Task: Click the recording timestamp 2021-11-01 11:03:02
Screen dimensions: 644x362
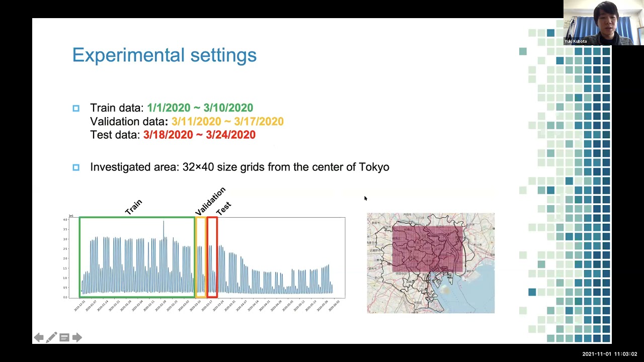Action: [x=609, y=354]
